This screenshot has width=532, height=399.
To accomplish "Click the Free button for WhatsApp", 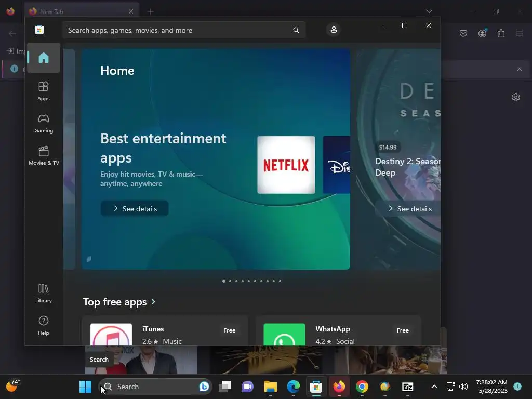I will 403,330.
